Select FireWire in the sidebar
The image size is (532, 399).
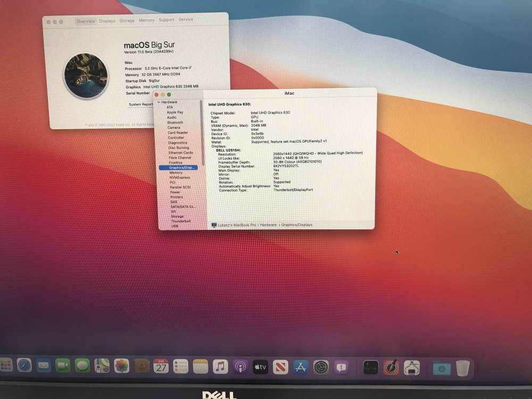[x=176, y=162]
